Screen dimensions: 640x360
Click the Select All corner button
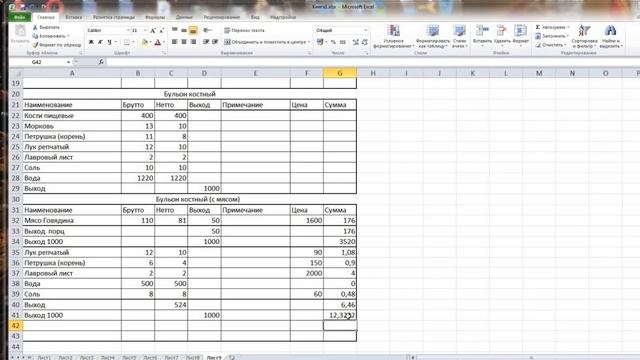coord(16,73)
